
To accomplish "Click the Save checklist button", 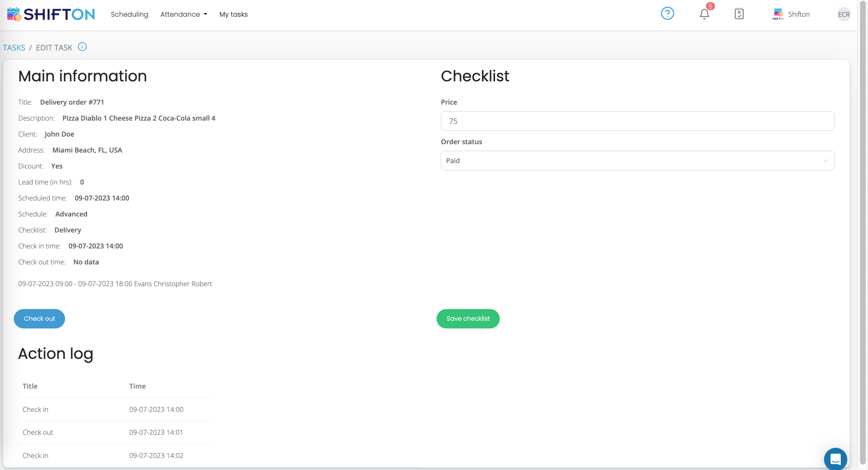I will click(x=468, y=318).
